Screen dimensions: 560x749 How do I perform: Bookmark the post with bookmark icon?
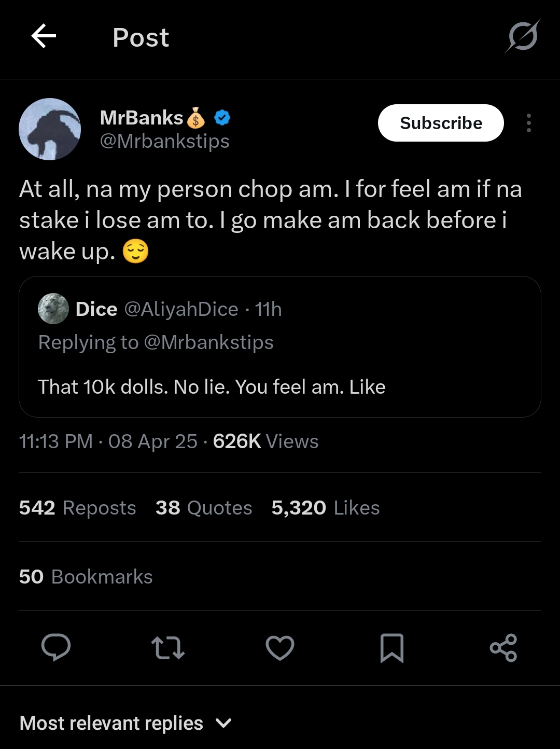[392, 648]
